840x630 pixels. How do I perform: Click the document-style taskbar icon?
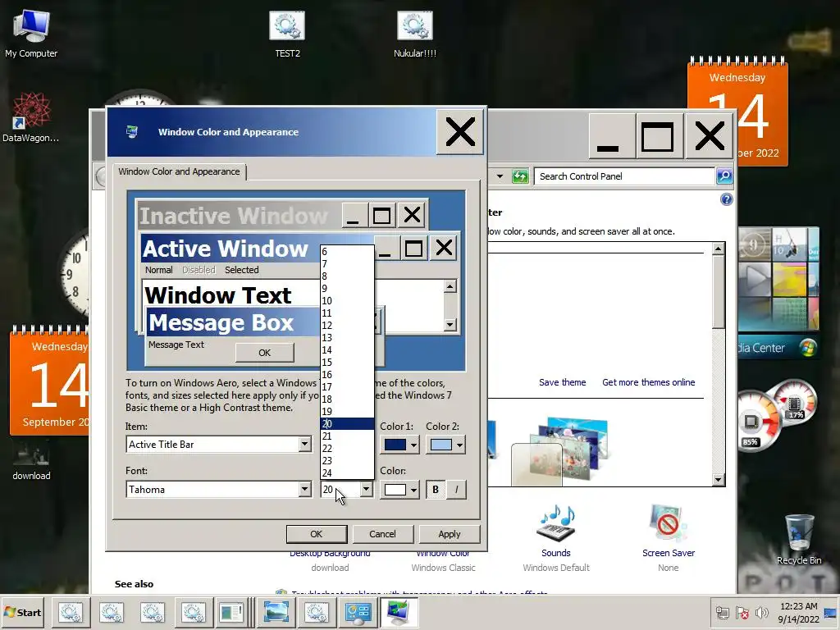tap(231, 612)
